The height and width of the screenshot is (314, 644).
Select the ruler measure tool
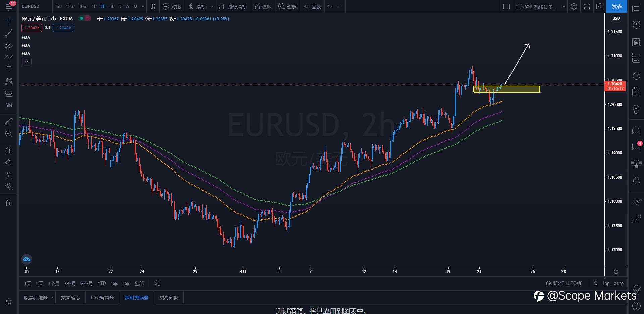(x=9, y=122)
